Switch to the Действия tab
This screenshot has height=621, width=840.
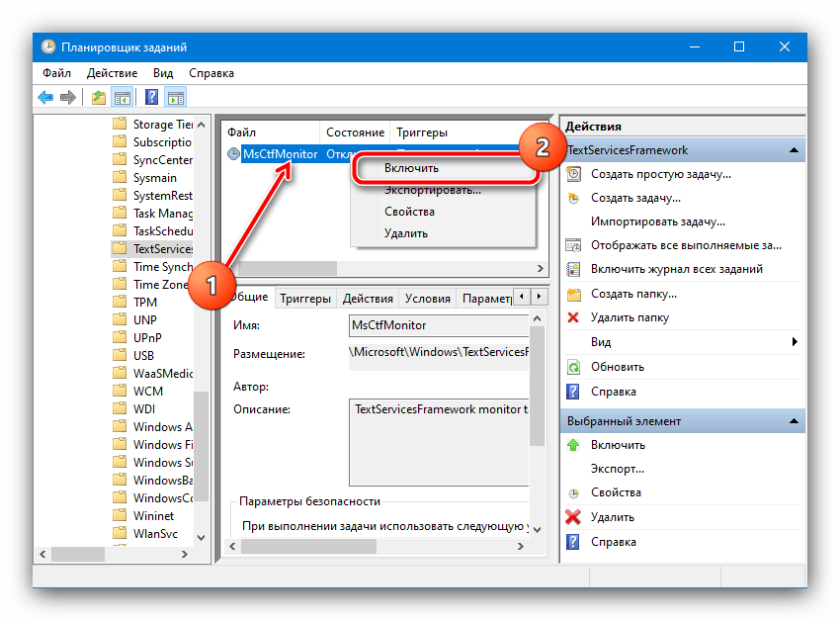tap(368, 299)
